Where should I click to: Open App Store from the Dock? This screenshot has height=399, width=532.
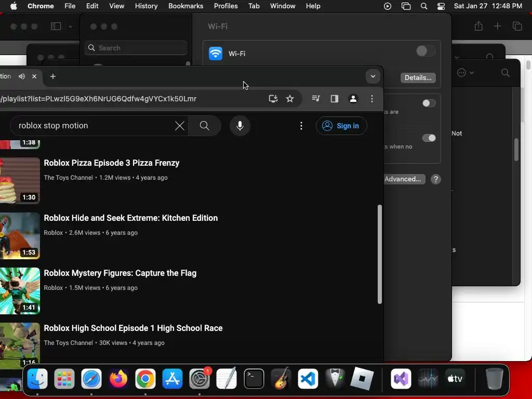pos(172,379)
